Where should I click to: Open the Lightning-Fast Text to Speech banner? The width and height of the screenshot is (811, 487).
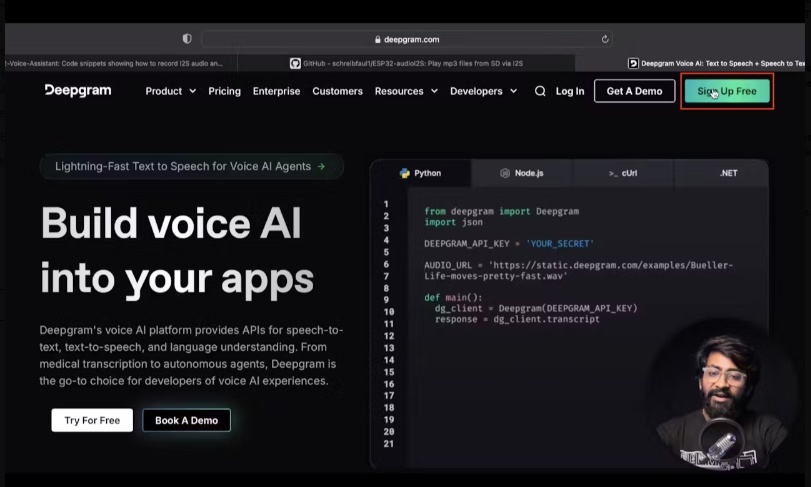(x=191, y=166)
